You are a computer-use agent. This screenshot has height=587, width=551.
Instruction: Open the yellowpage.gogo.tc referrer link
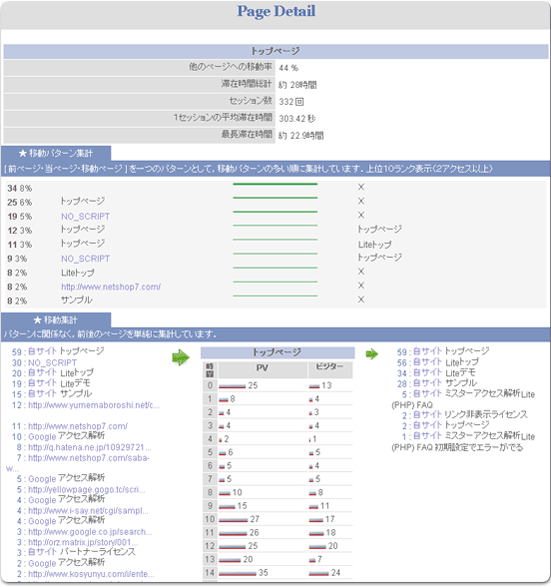pos(86,490)
